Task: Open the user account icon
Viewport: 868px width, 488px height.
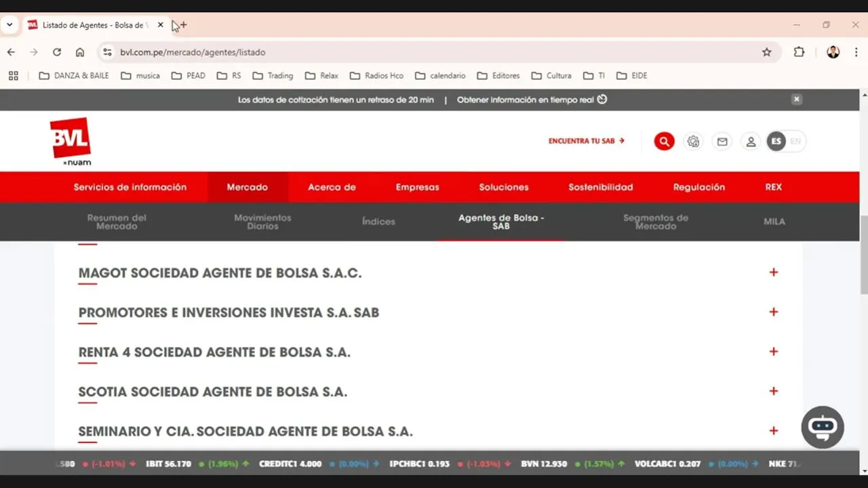Action: pyautogui.click(x=751, y=141)
